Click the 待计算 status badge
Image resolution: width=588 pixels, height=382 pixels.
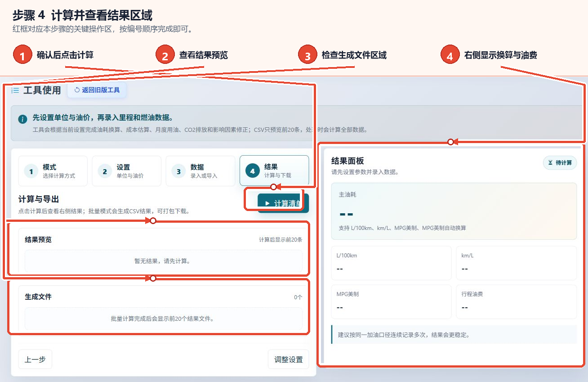tap(560, 162)
